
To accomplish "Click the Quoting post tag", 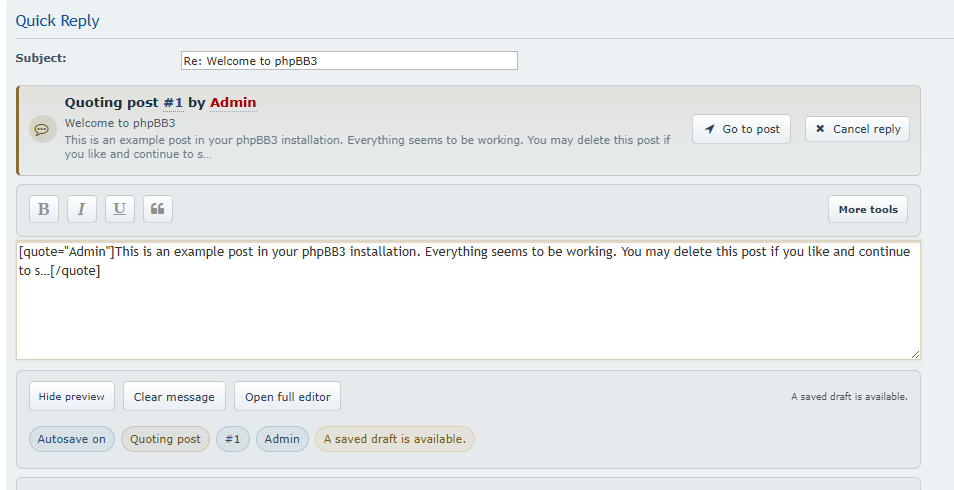I will 165,439.
